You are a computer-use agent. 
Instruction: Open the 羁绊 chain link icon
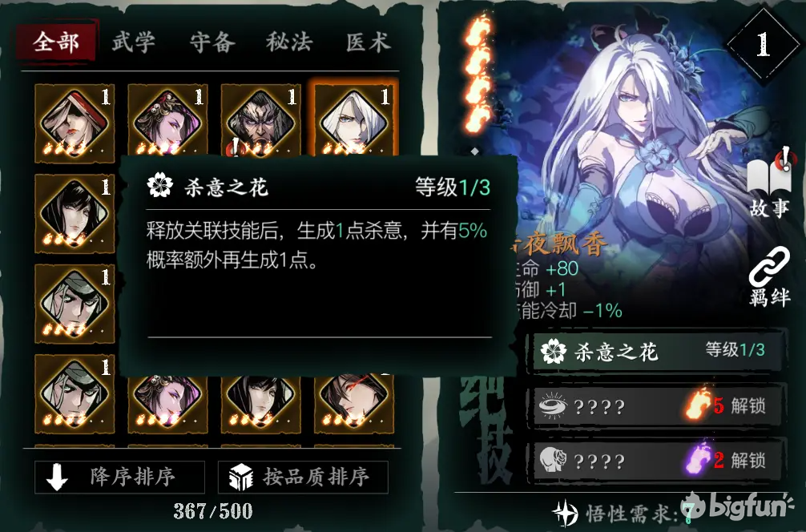[769, 277]
